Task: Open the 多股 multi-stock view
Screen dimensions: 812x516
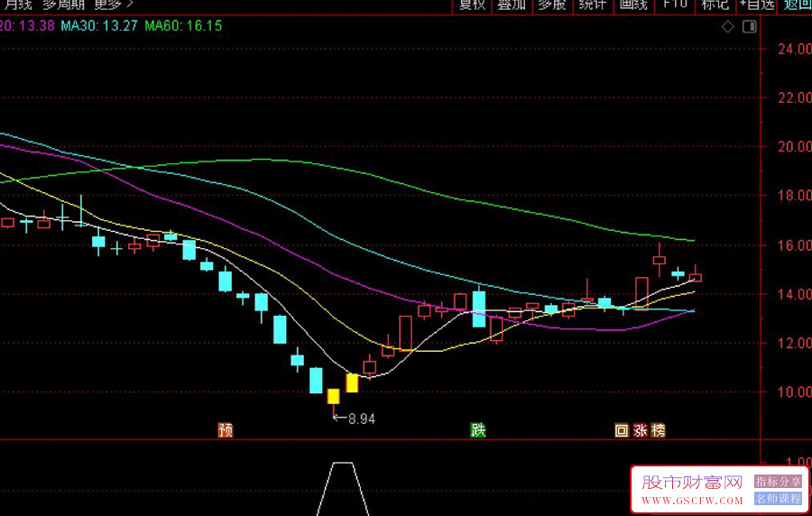Action: tap(552, 5)
